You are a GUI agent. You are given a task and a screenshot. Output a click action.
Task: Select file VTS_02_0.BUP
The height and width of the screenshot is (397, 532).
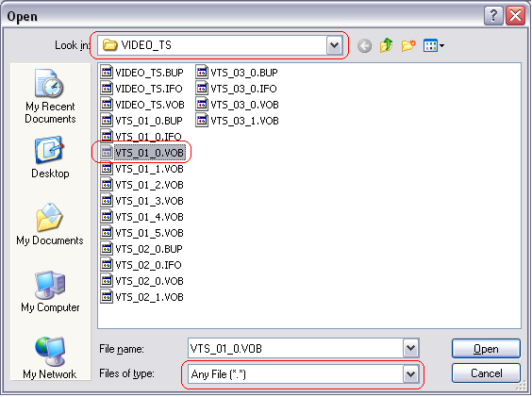tap(141, 249)
